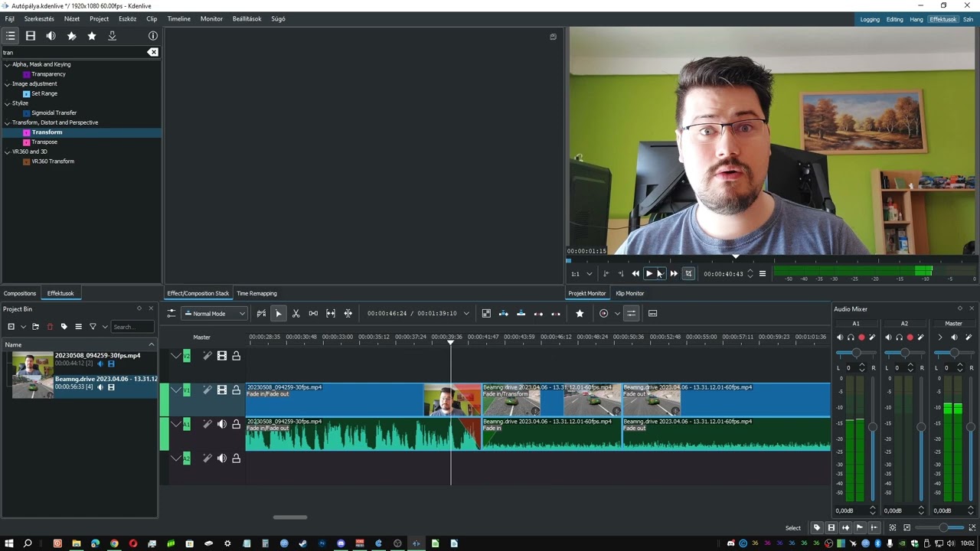The image size is (980, 551).
Task: Lock the V1 video track
Action: pyautogui.click(x=236, y=390)
